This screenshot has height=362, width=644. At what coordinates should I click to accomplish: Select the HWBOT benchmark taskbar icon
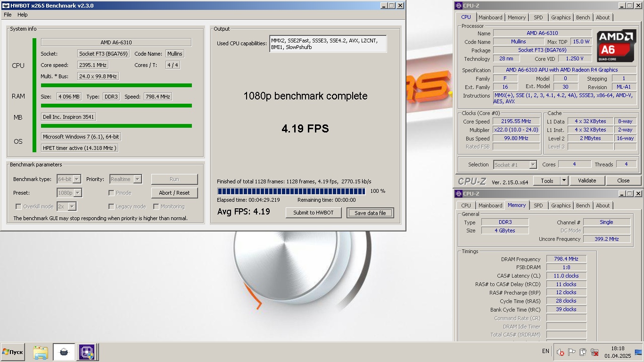point(64,352)
